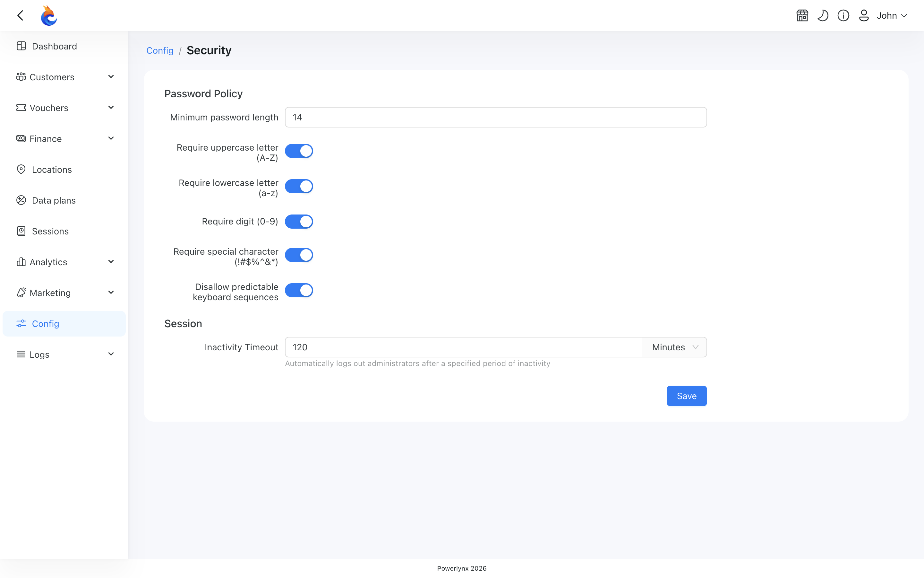Open the John user menu dropdown

point(892,15)
